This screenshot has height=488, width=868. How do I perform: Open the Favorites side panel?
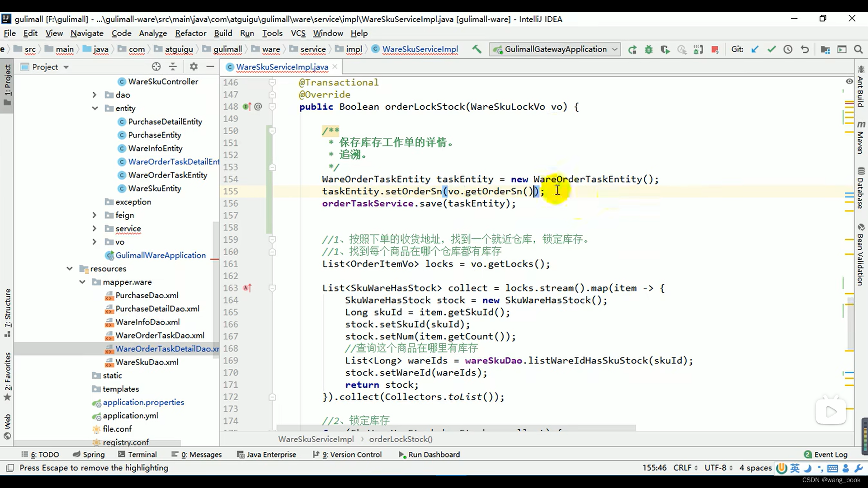click(x=8, y=376)
